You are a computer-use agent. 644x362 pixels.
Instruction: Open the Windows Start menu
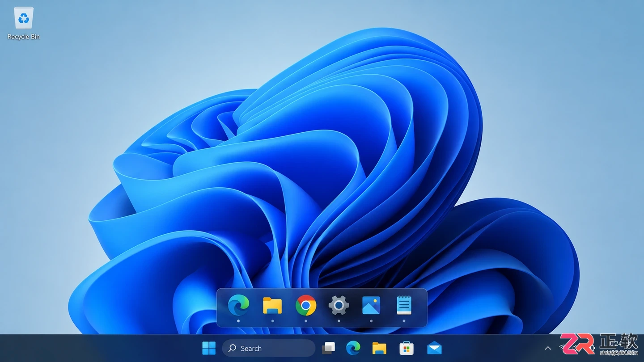click(209, 348)
